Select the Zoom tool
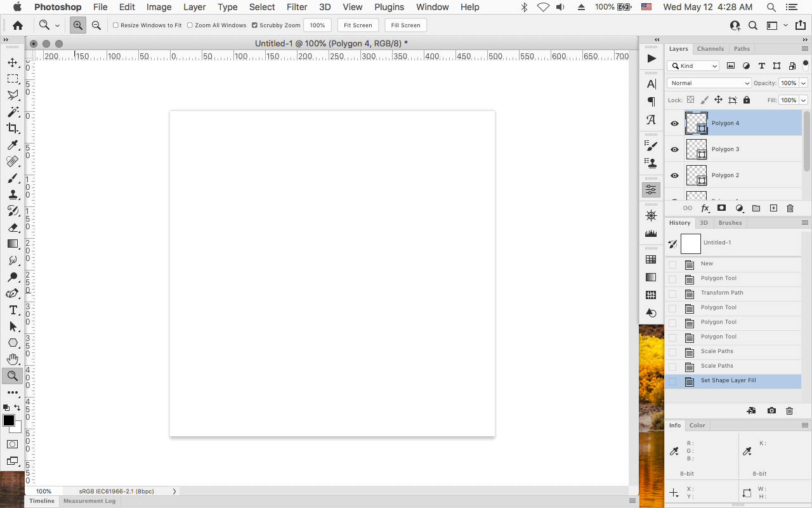This screenshot has height=508, width=812. (13, 376)
